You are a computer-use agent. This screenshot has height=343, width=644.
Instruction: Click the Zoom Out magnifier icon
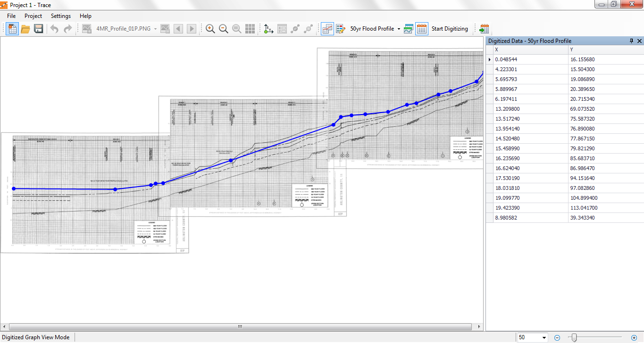click(x=224, y=29)
